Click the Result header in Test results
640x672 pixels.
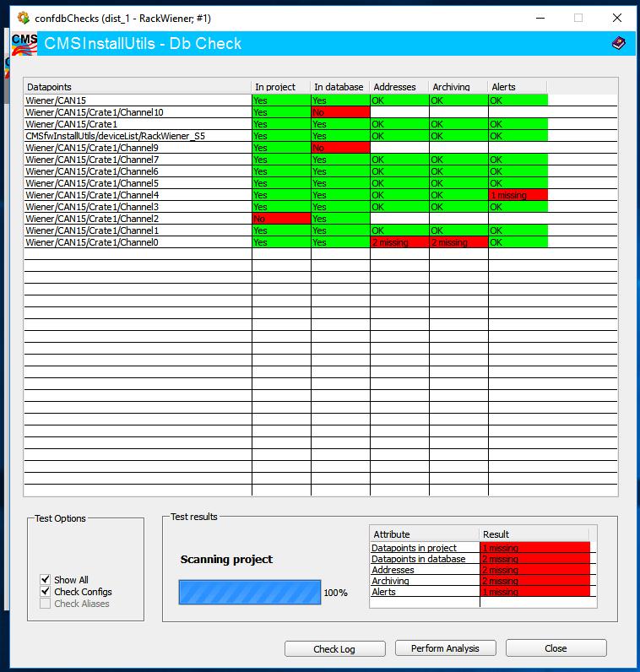pyautogui.click(x=534, y=534)
